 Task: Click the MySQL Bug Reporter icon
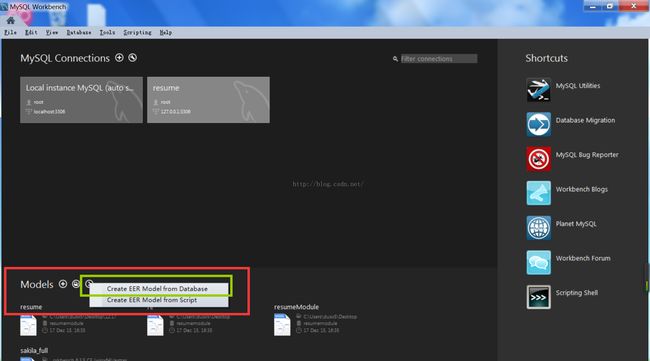[538, 158]
